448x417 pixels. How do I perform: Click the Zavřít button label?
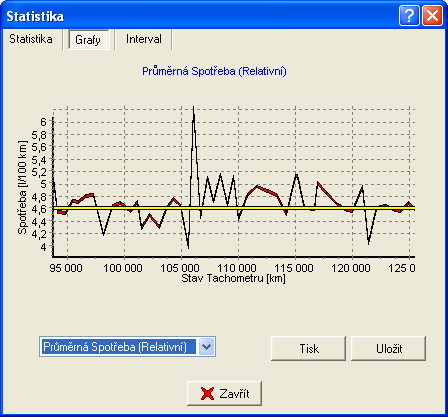(234, 394)
